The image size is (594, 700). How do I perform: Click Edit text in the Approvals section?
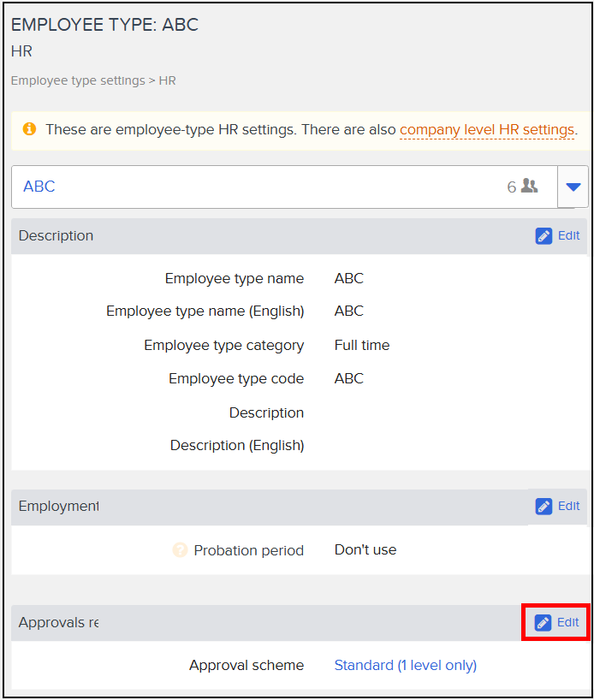(x=567, y=622)
